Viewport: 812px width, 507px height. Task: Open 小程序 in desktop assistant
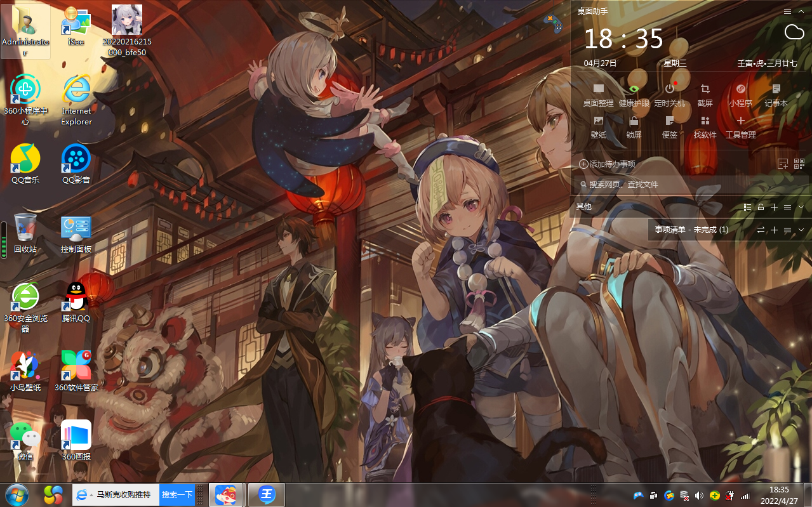pyautogui.click(x=740, y=95)
